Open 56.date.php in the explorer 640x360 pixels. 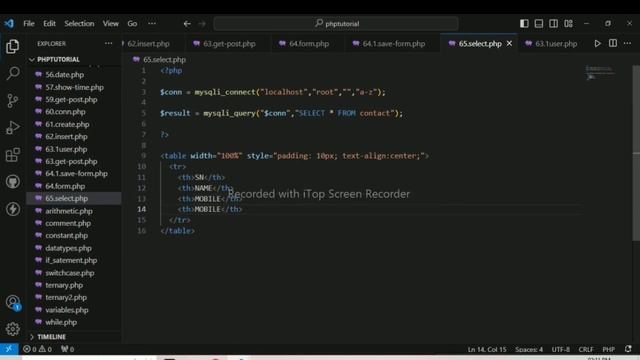tap(64, 75)
